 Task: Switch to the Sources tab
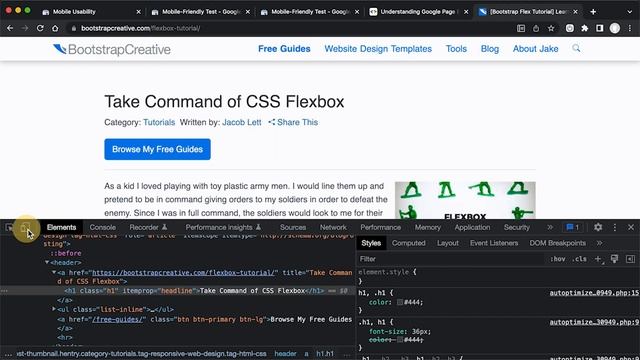(x=293, y=227)
